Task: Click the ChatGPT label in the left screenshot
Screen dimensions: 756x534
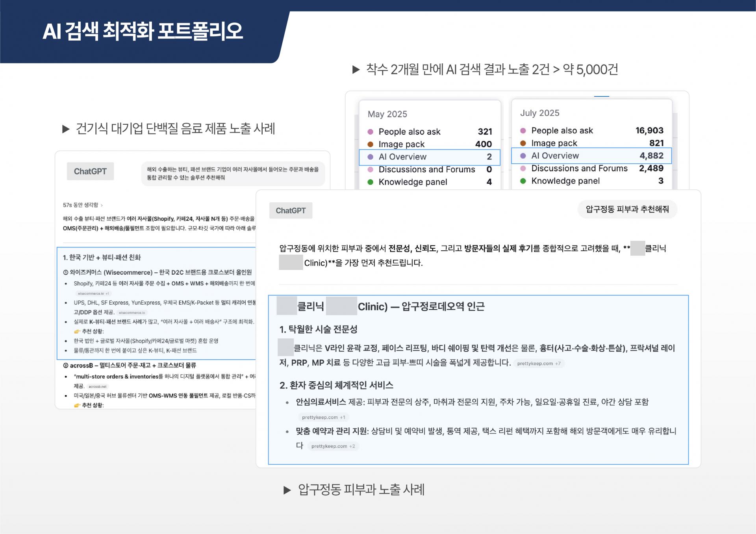Action: click(x=90, y=171)
